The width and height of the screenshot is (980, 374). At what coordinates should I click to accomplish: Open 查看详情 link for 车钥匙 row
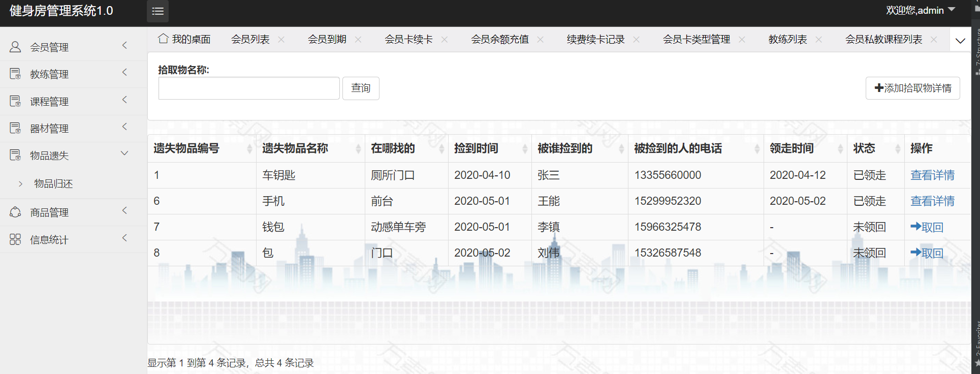coord(932,175)
